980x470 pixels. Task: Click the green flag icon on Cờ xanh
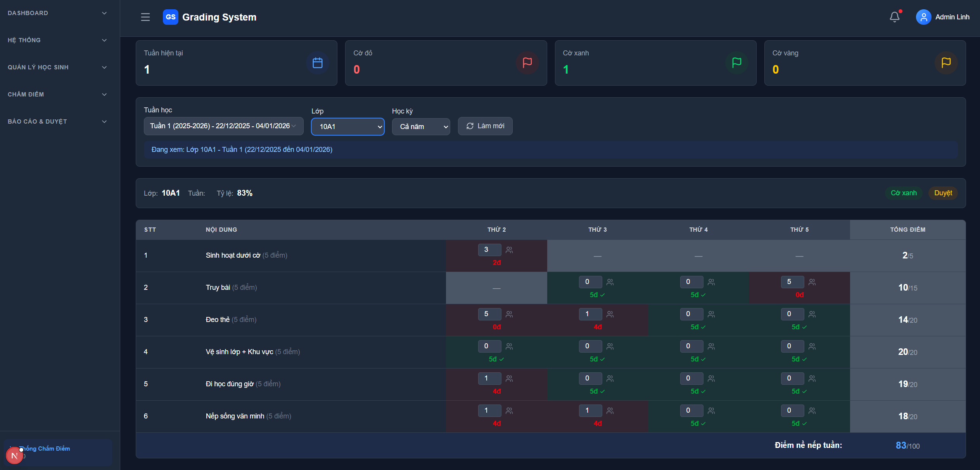[x=736, y=63]
